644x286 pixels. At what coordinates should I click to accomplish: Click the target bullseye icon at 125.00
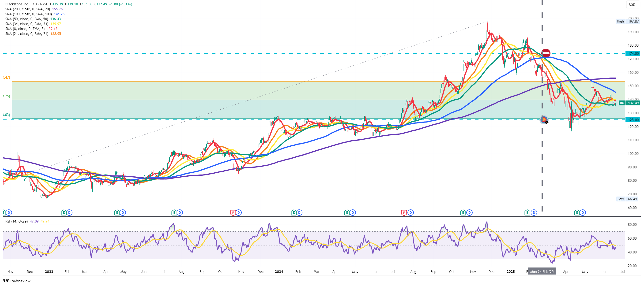coord(544,120)
